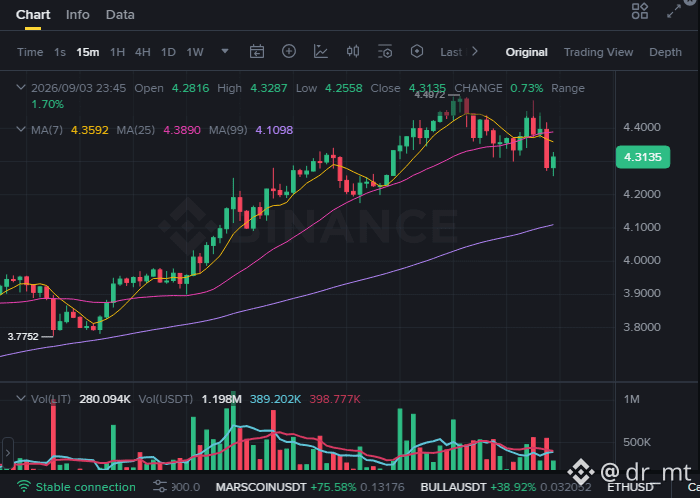Open the multi-chart grid layout icon
Viewport: 700px width, 498px height.
point(640,11)
